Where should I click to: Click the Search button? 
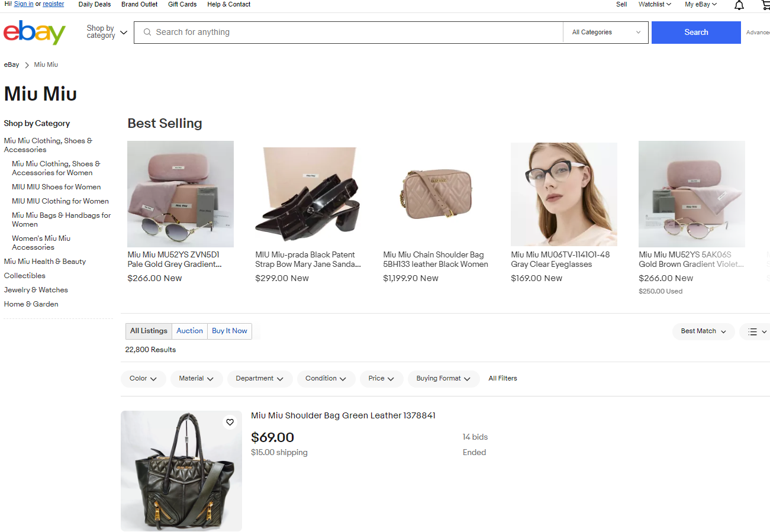pos(696,32)
